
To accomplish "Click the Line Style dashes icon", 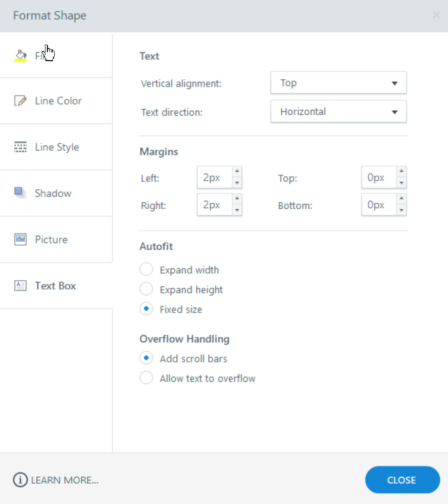I will click(x=20, y=147).
